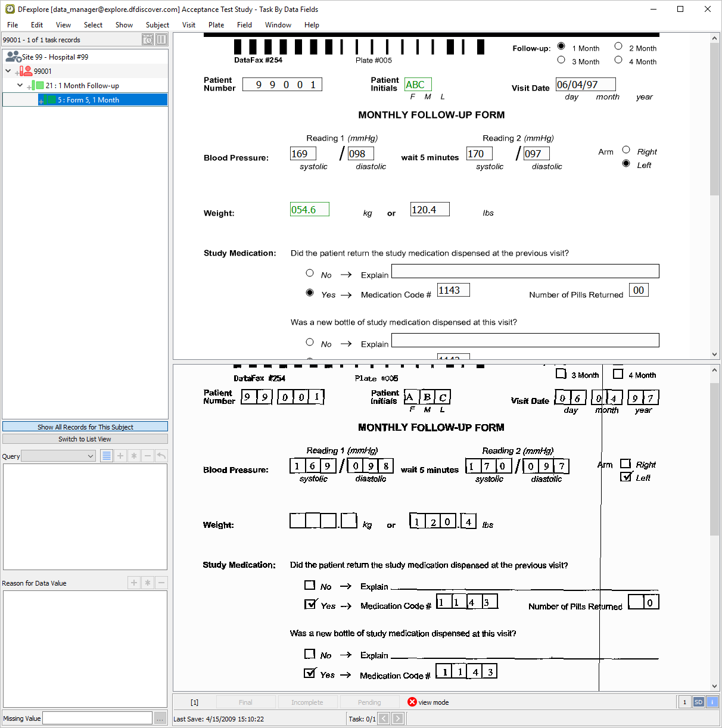Click the task history clock icon
Viewport: 722px width, 728px height.
[x=148, y=40]
